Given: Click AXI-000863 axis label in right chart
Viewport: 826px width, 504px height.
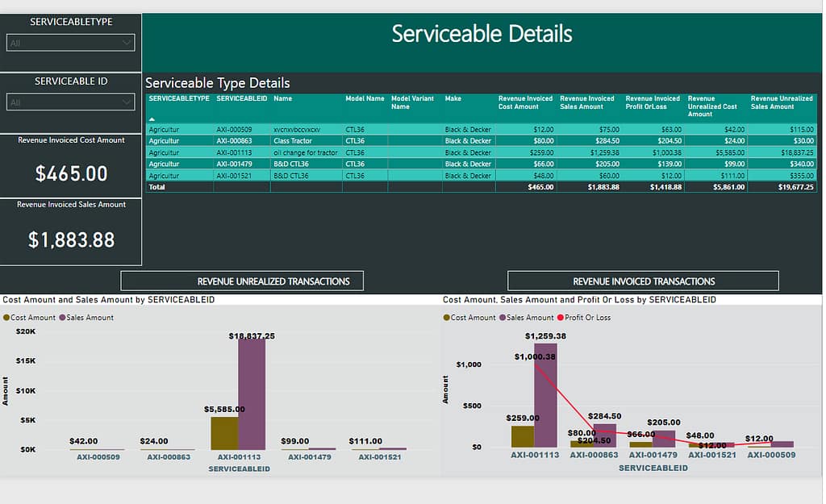Looking at the screenshot, I should (x=594, y=455).
